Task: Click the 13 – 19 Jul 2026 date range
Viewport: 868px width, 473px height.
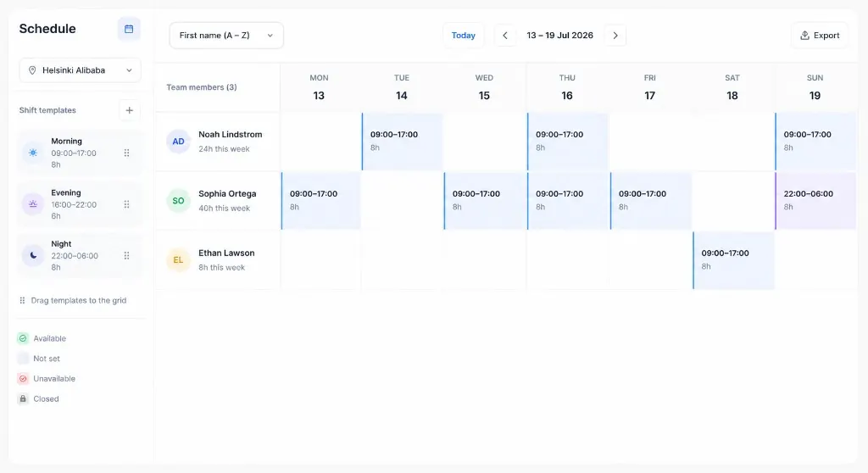Action: coord(559,36)
